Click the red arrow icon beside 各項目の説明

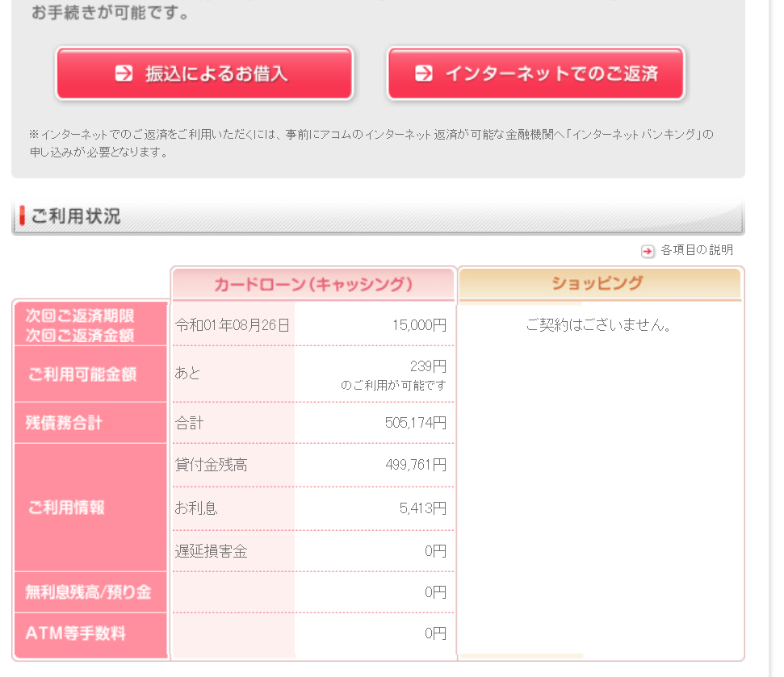click(x=648, y=251)
